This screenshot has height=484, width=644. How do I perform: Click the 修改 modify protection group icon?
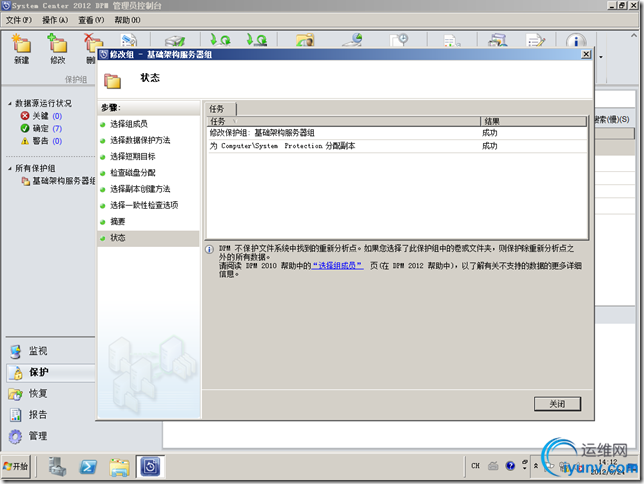click(58, 44)
